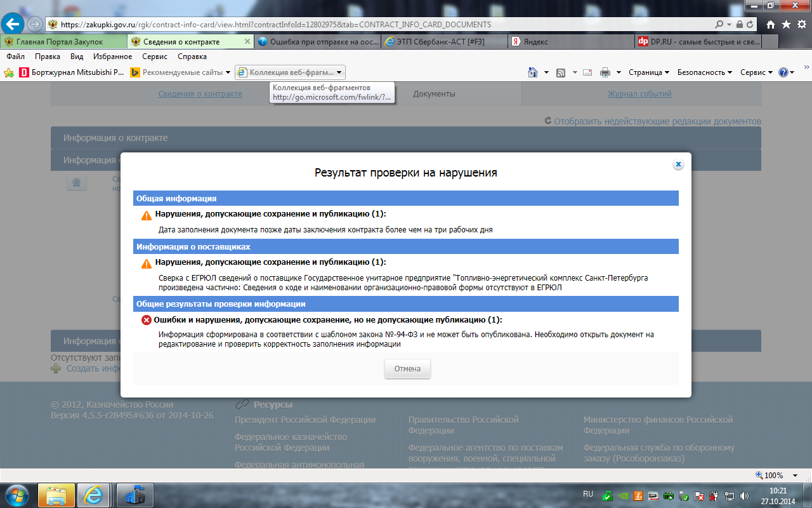Open the third pinned taskbar application
Screen dimensions: 812x508
[x=136, y=495]
